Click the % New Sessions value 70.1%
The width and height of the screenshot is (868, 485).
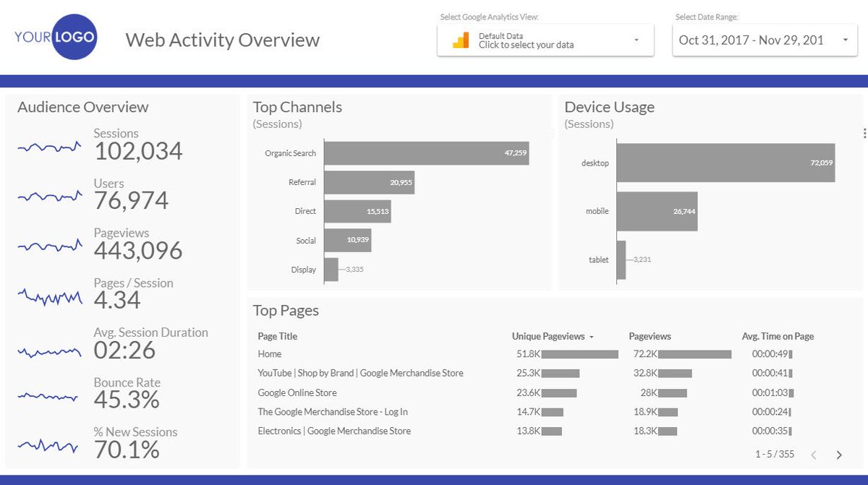click(127, 450)
